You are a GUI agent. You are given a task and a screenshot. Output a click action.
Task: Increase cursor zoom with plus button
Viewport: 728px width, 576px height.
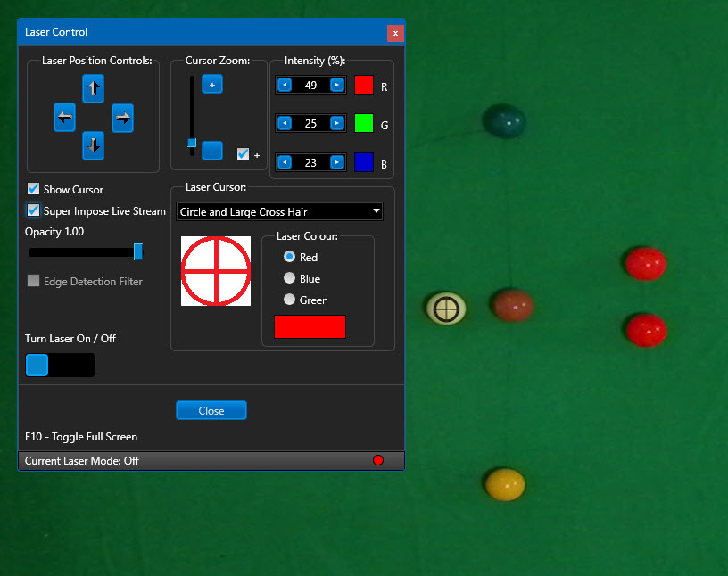pos(212,85)
